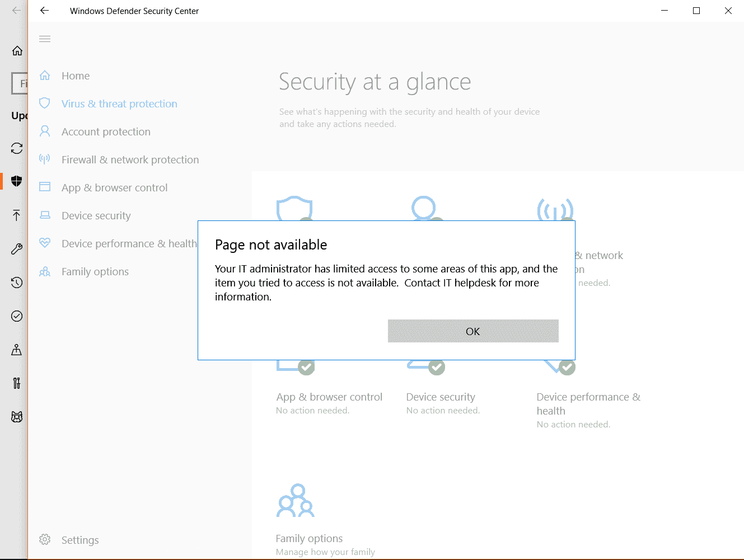Open Device performance & health in sidebar
Screen dimensions: 744x560
[x=129, y=243]
